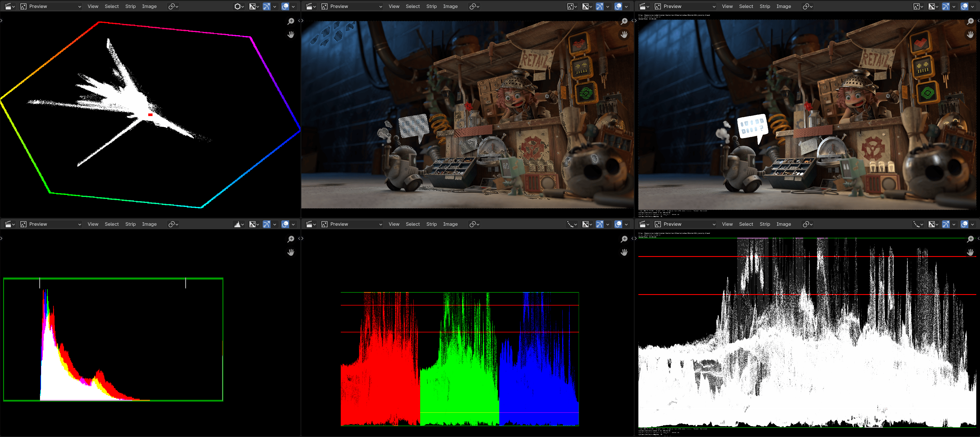Open the Image menu in the histogram panel
Viewport: 980px width, 437px height.
tap(149, 224)
